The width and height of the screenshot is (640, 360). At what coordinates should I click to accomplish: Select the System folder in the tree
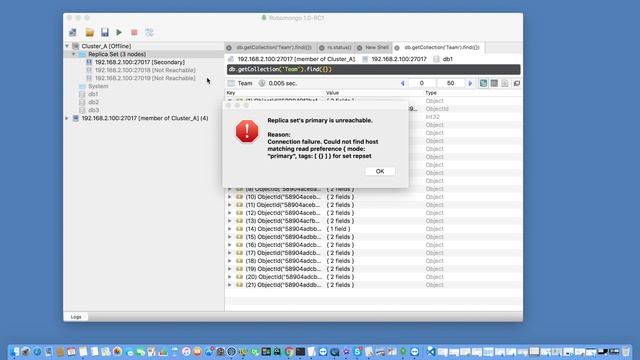click(98, 86)
